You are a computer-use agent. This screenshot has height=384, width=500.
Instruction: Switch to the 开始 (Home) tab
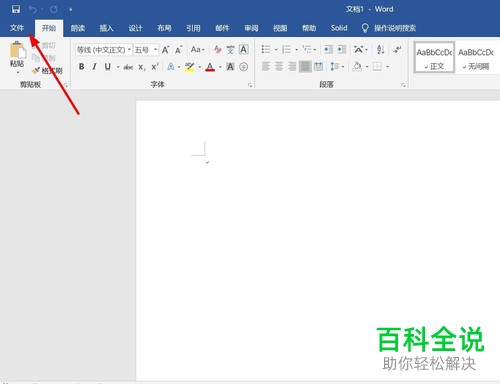[49, 28]
